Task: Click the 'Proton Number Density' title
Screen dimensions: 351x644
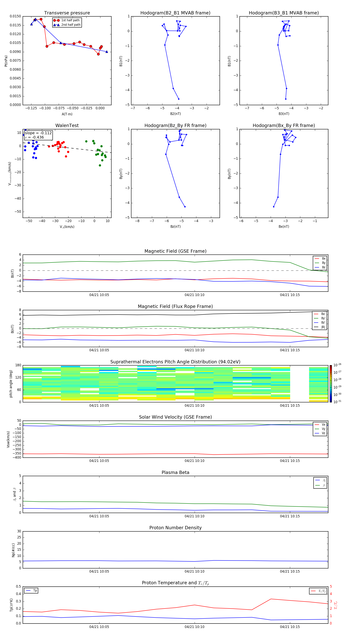Action: pos(175,528)
